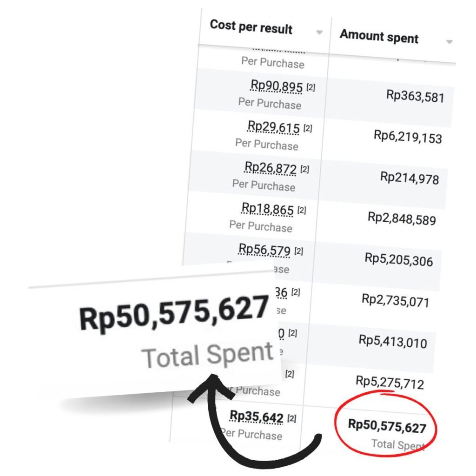Viewport: 476px width, 476px height.
Task: Click the Rp18,865 cost per purchase value
Action: click(268, 209)
